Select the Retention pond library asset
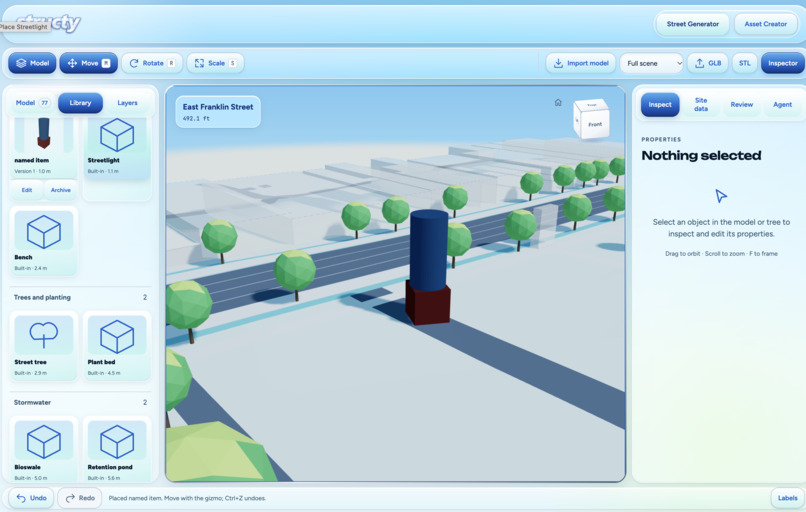 tap(117, 450)
